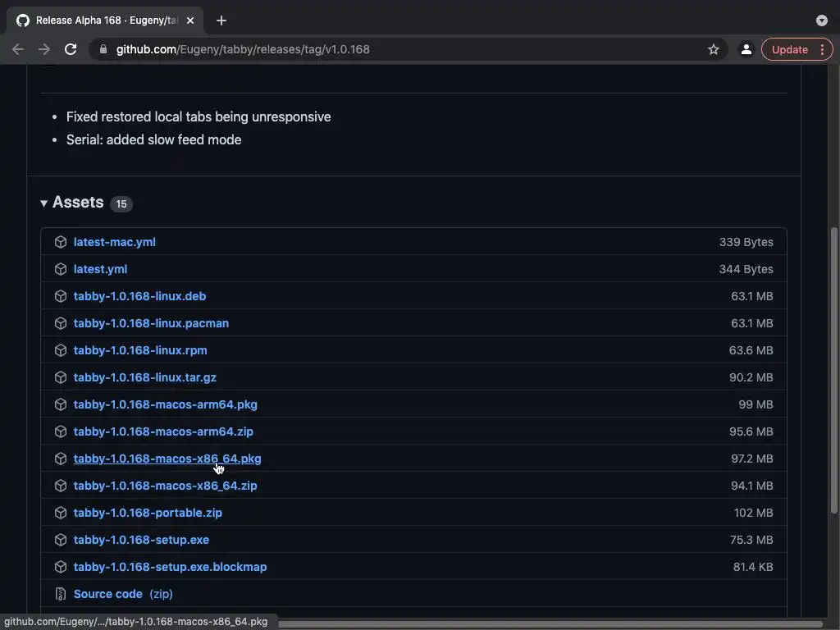Image resolution: width=840 pixels, height=630 pixels.
Task: Select the Release Alpha 168 tab
Action: pyautogui.click(x=104, y=21)
